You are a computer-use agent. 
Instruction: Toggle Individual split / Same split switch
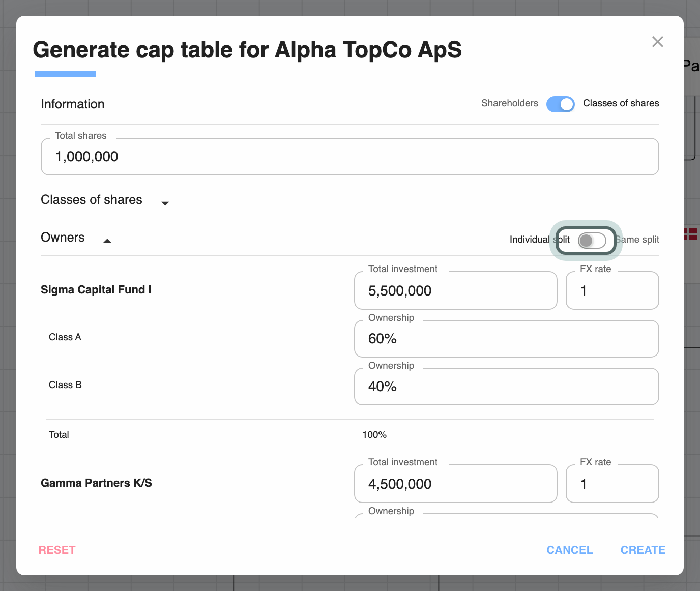click(x=592, y=240)
